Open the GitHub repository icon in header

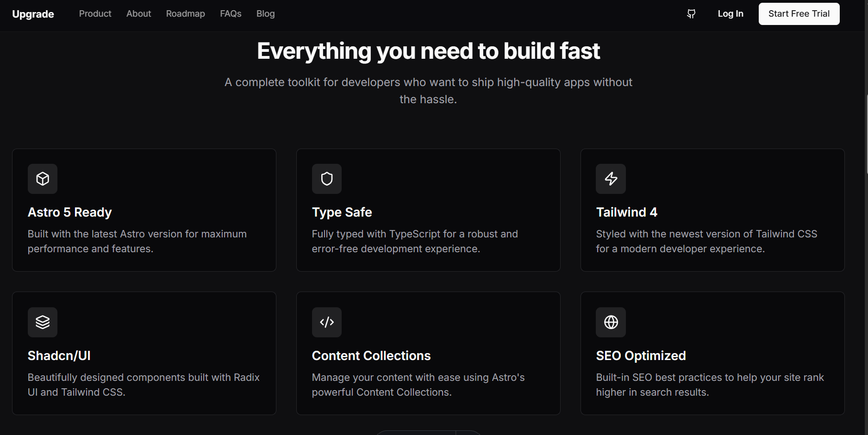(691, 14)
